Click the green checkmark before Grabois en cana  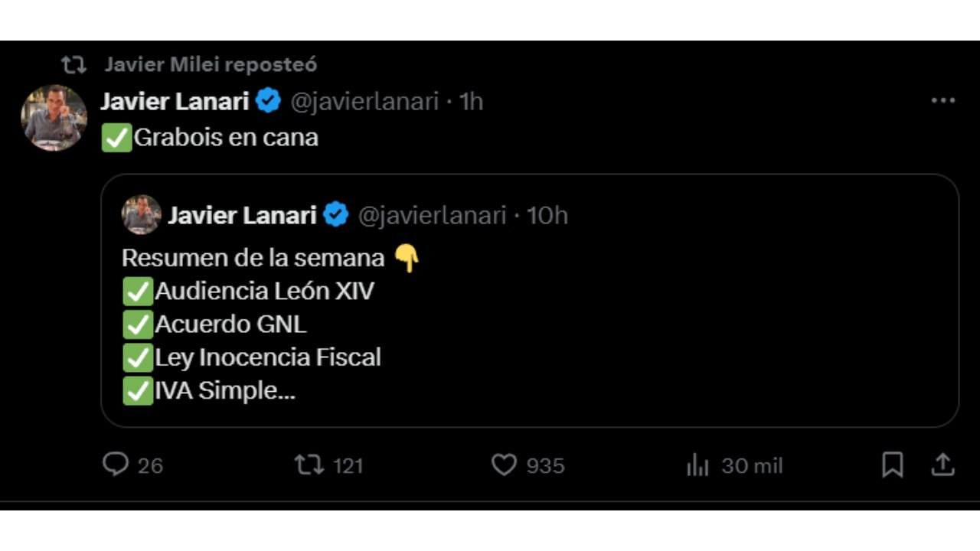[115, 138]
